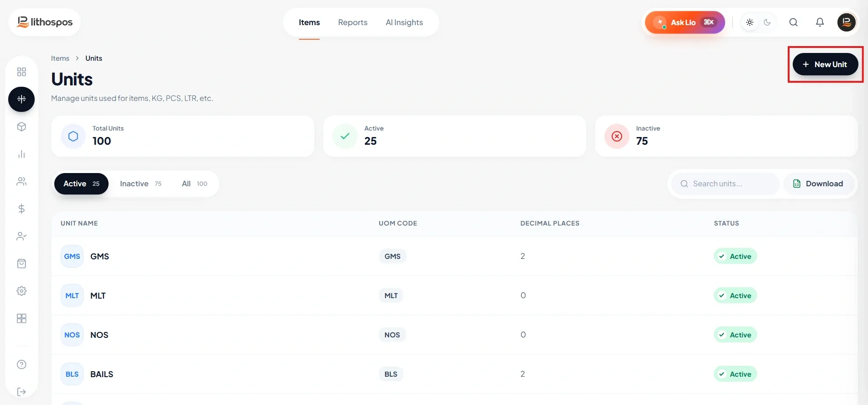868x405 pixels.
Task: Open the dashboard grid icon in sidebar
Action: click(21, 72)
